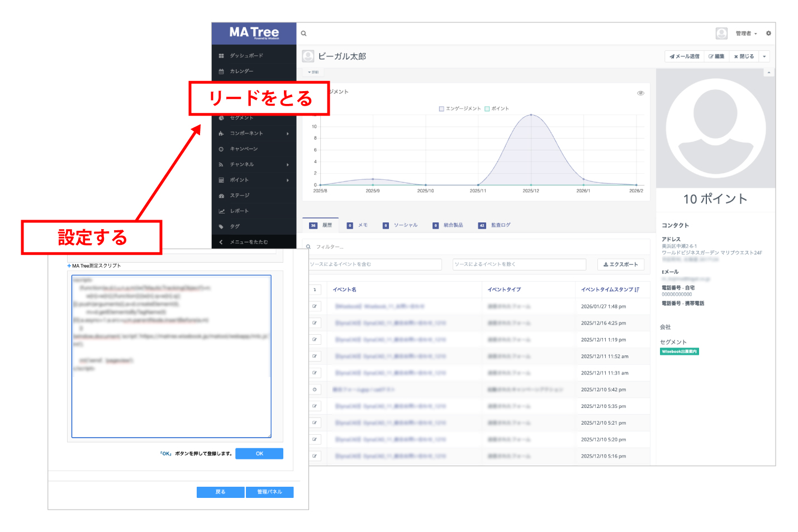798x532 pixels.
Task: Toggle the engagement chart eye icon
Action: [x=640, y=93]
